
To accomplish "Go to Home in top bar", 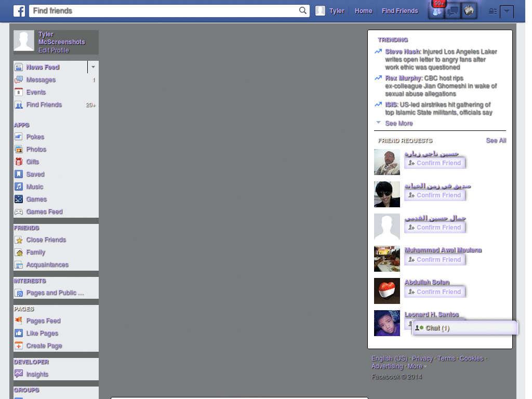I will tap(363, 11).
